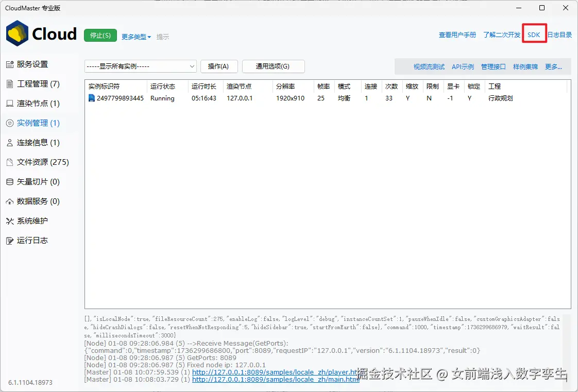Open 日志目录 link
The image size is (578, 392).
[x=559, y=35]
